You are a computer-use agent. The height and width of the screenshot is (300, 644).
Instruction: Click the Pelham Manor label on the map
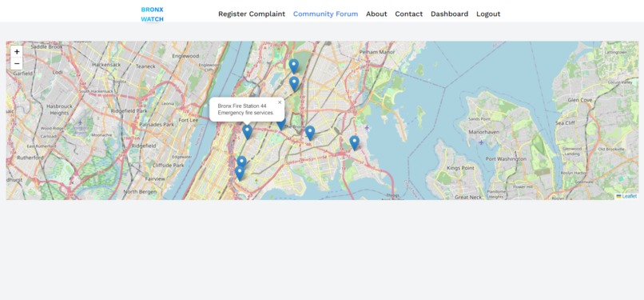pos(376,52)
